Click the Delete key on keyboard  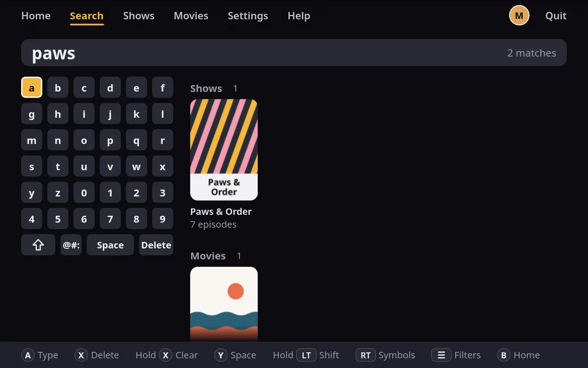click(x=156, y=245)
